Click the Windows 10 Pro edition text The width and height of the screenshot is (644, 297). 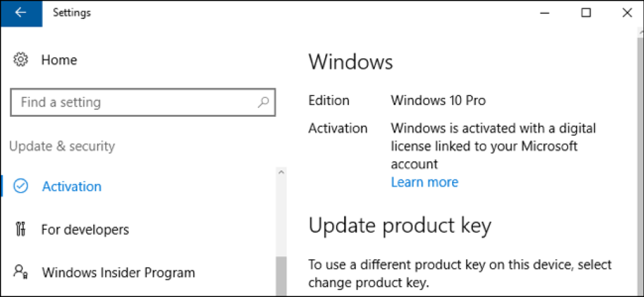pos(438,100)
